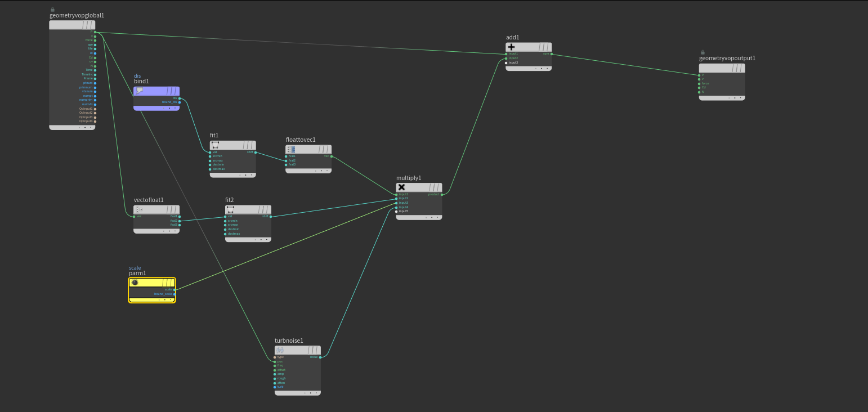Expand detail dots on fit1 footer
Viewport: 868px width, 412px height.
[246, 175]
